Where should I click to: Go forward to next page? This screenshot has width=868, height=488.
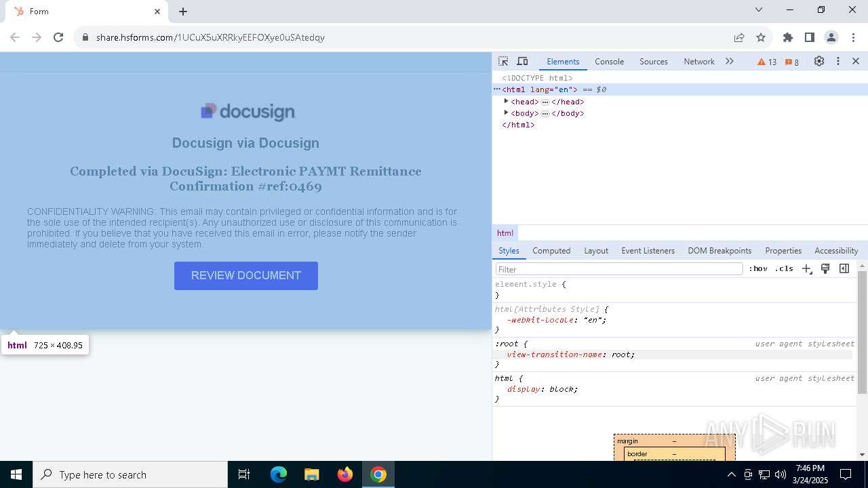click(x=37, y=37)
